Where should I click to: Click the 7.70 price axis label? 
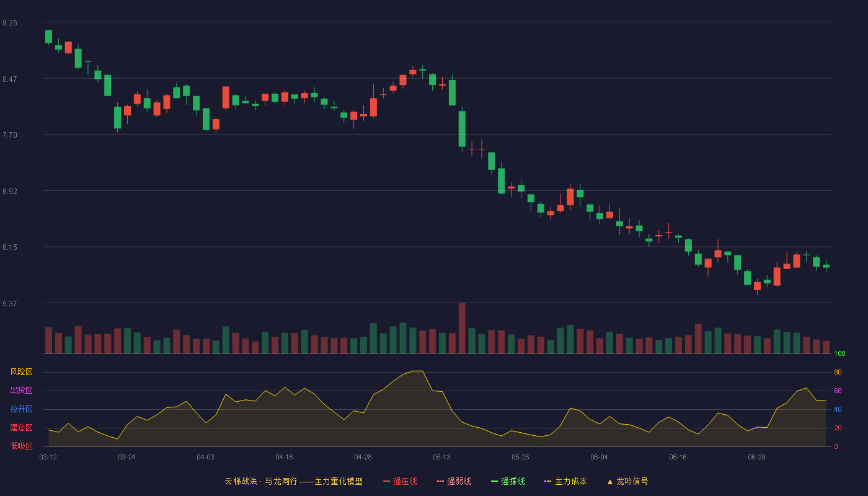pyautogui.click(x=10, y=135)
